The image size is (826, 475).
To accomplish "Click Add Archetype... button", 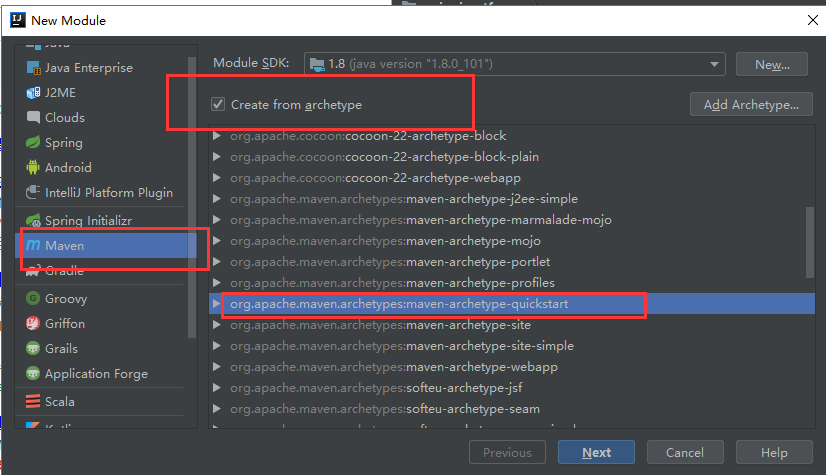I will [x=751, y=105].
